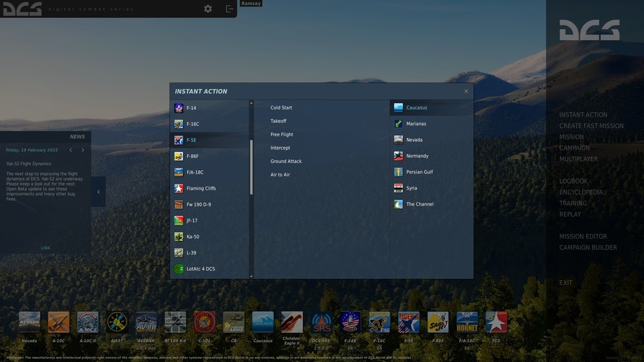Viewport: 644px width, 362px height.
Task: Select the Air to Air mission
Action: pyautogui.click(x=280, y=175)
